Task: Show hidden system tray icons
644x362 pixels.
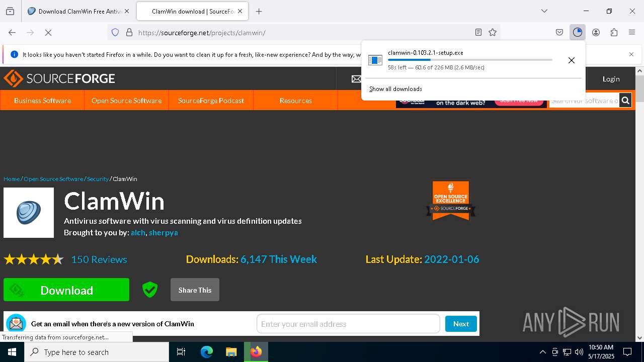Action: tap(542, 352)
